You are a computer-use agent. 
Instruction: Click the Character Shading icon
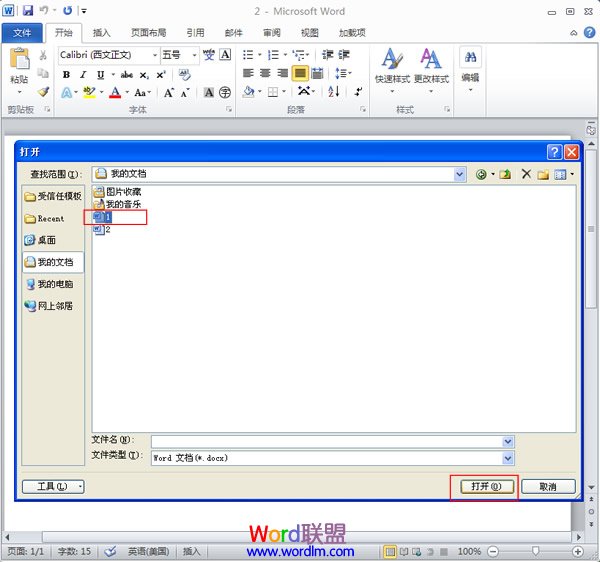click(209, 92)
